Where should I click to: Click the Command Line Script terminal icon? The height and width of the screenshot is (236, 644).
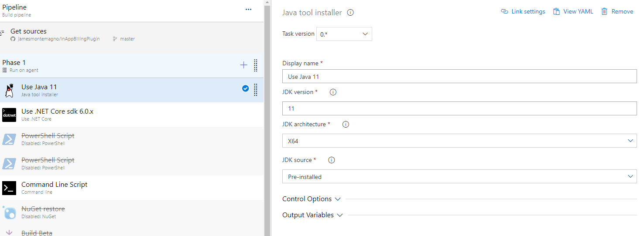pos(9,188)
